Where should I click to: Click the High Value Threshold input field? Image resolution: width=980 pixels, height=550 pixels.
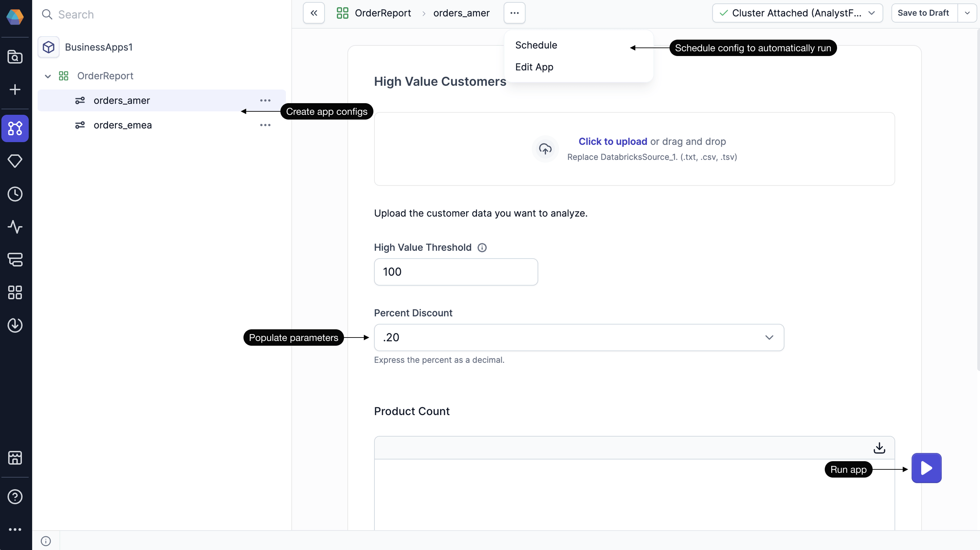455,272
